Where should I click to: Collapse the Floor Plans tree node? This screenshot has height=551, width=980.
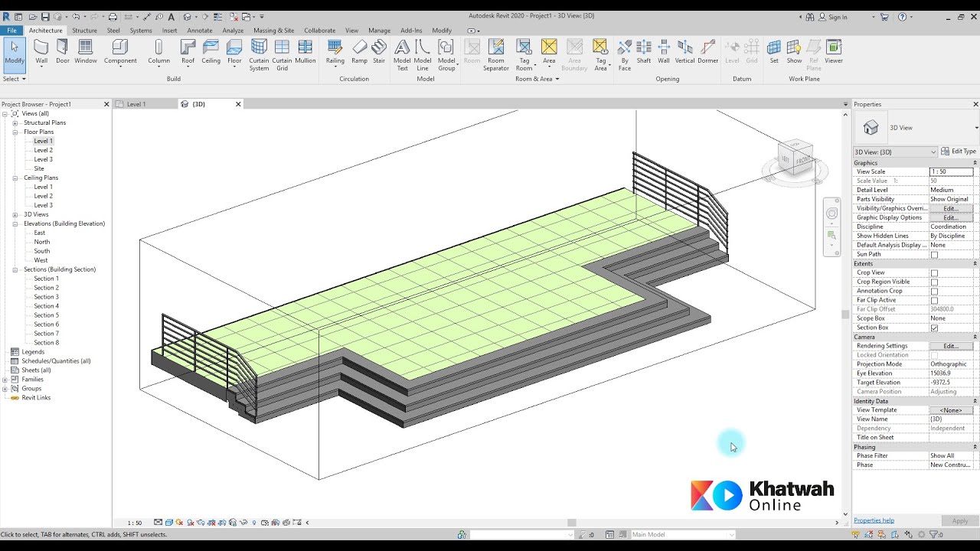[15, 132]
